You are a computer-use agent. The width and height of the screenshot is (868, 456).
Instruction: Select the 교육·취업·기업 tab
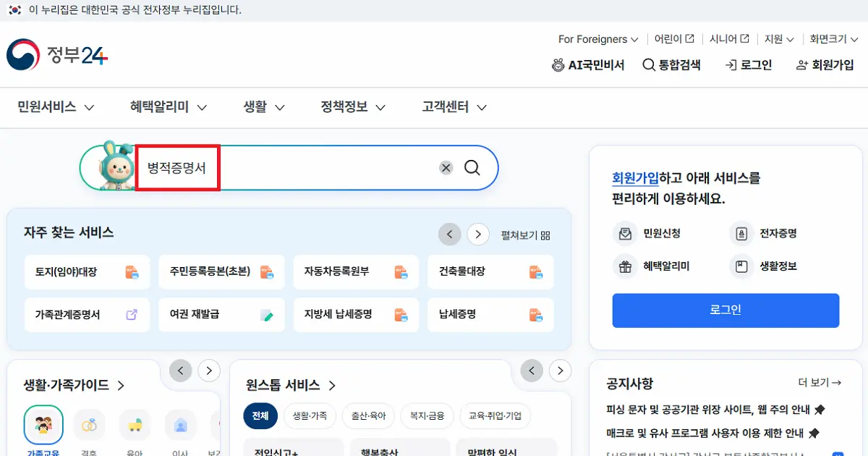495,416
